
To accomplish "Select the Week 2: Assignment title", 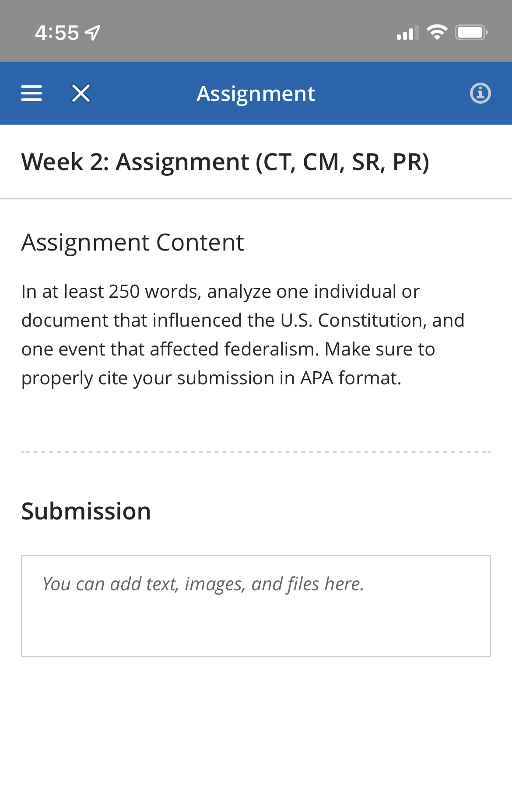I will pos(225,162).
